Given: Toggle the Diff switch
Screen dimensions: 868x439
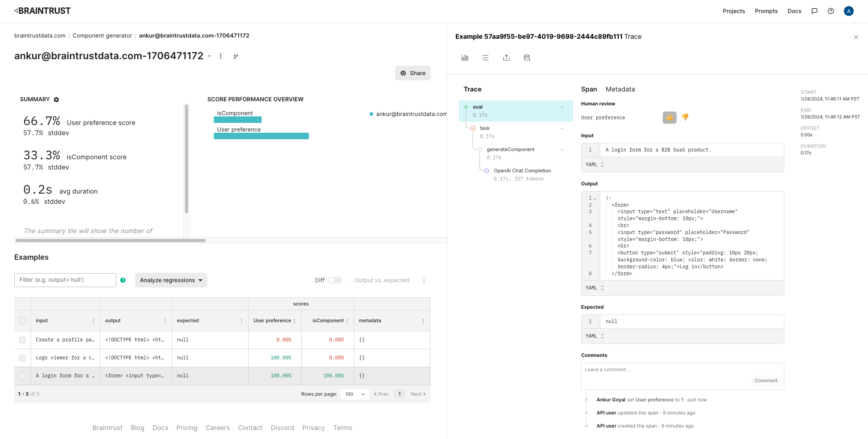Looking at the screenshot, I should click(335, 280).
